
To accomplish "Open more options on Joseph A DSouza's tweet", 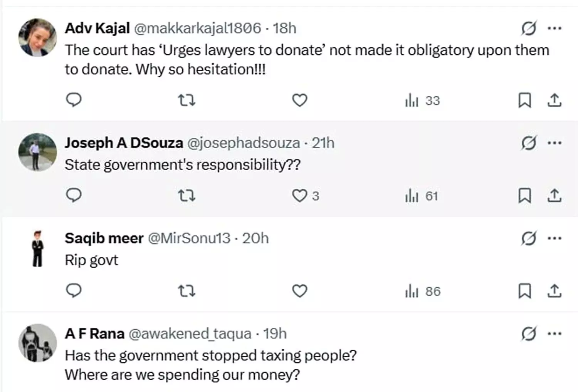I will tap(554, 143).
